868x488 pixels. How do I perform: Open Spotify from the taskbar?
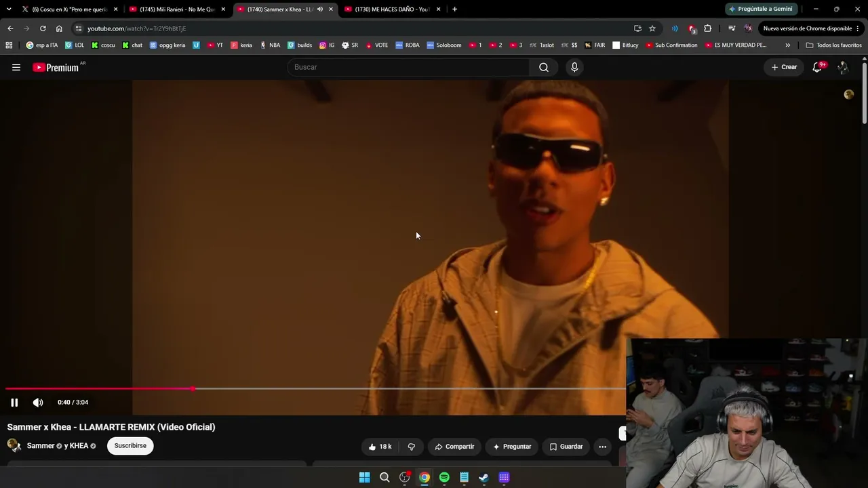[444, 477]
